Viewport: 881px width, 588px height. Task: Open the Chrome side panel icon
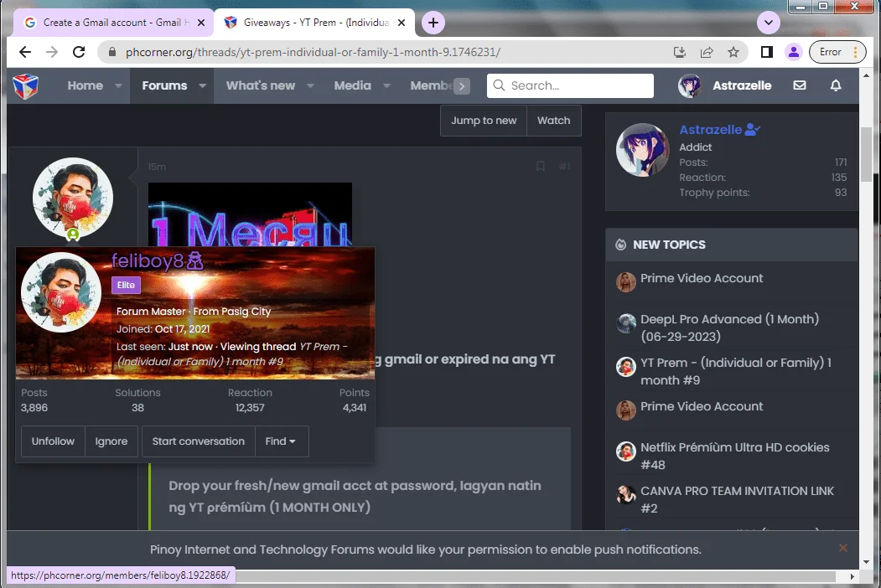point(766,52)
